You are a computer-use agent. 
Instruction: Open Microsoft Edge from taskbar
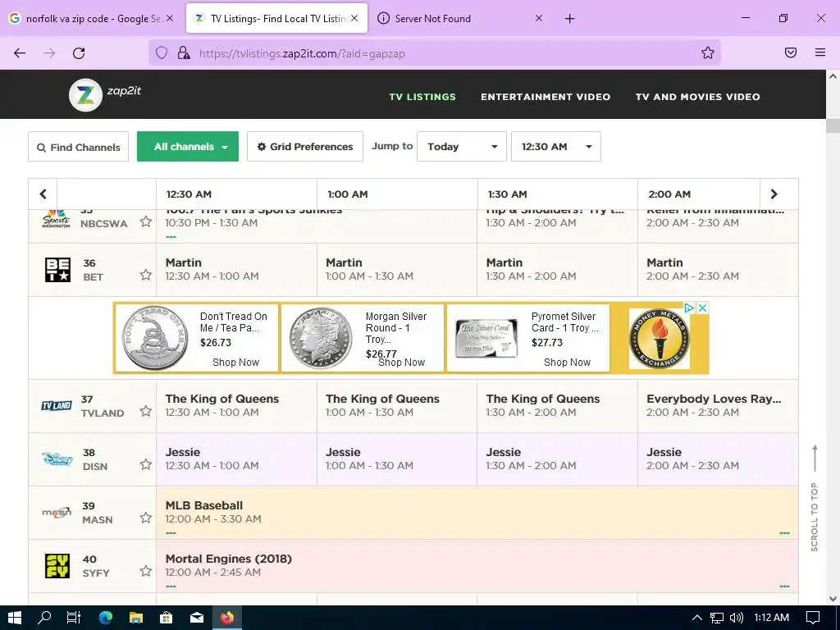106,618
